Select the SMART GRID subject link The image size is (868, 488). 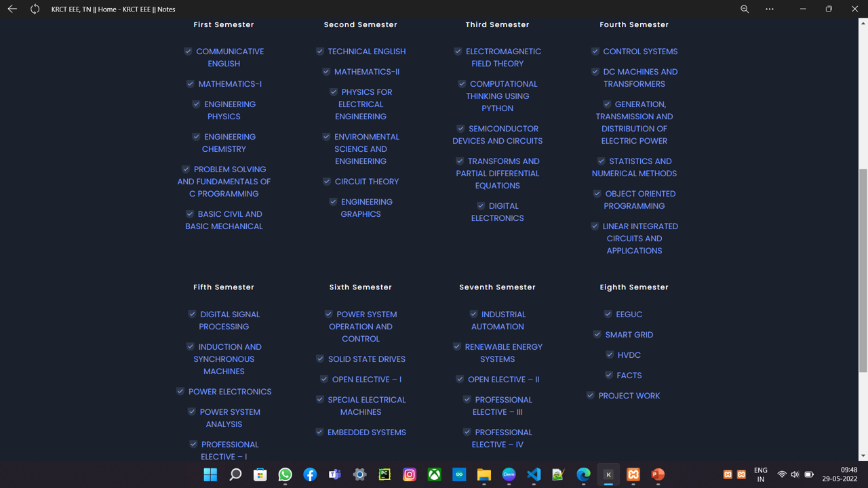(629, 335)
